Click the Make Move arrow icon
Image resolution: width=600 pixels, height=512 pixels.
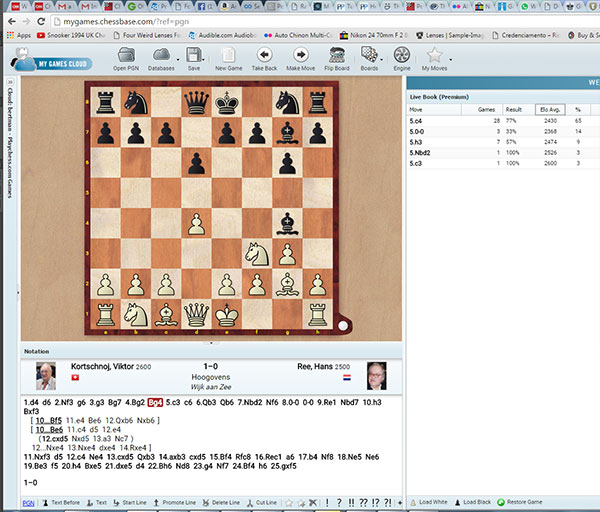[300, 56]
